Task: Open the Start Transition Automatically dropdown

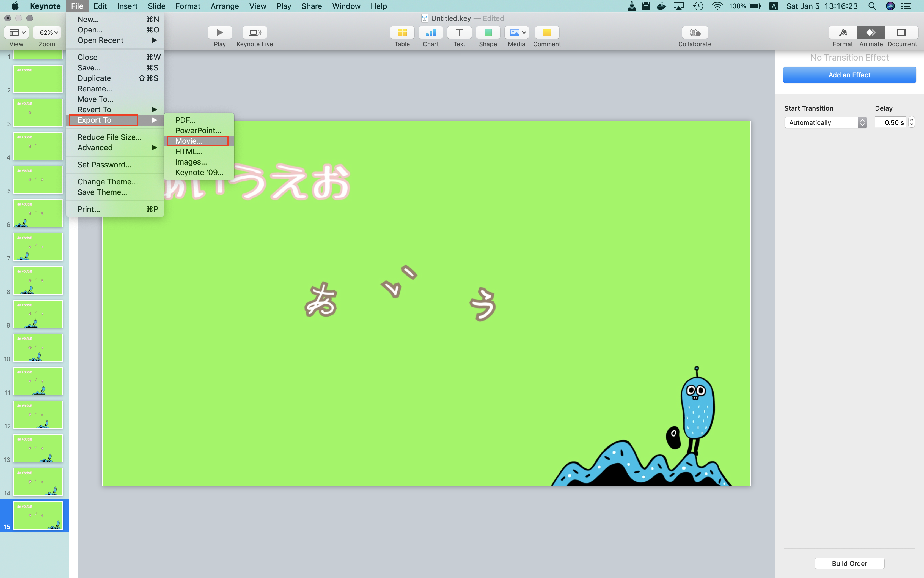Action: click(826, 122)
